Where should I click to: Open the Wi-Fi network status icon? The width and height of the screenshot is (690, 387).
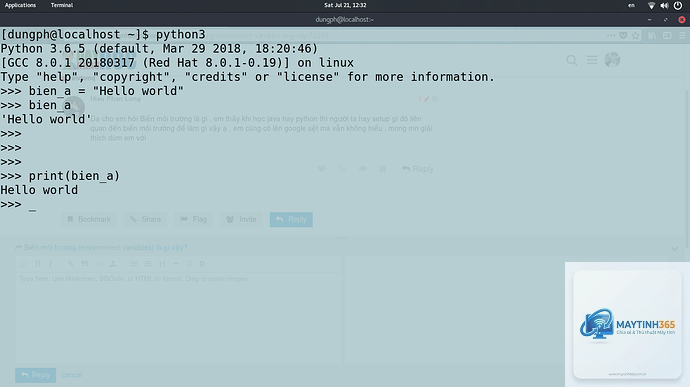pyautogui.click(x=651, y=5)
